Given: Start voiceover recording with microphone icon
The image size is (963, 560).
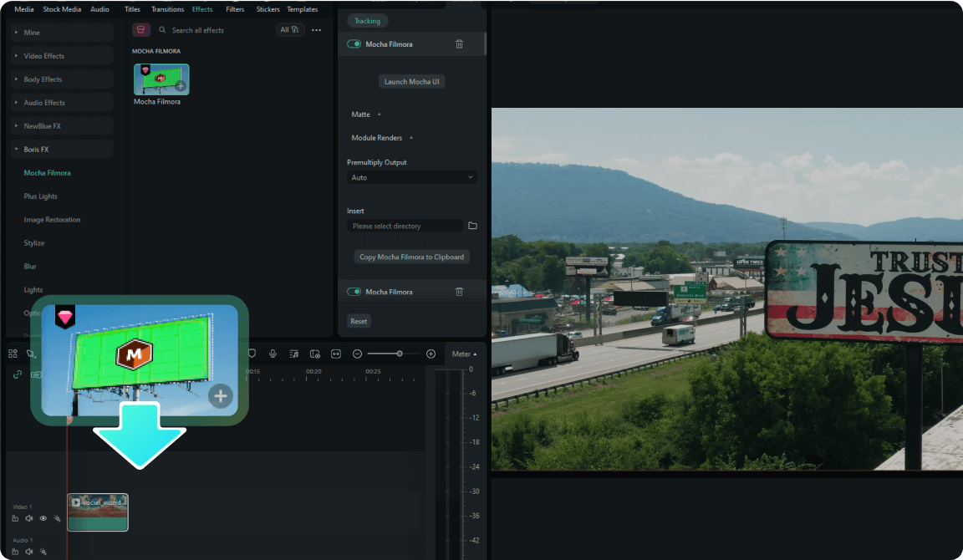Looking at the screenshot, I should tap(273, 354).
